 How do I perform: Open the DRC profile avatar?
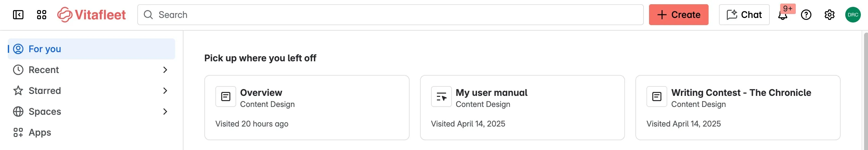tap(853, 15)
